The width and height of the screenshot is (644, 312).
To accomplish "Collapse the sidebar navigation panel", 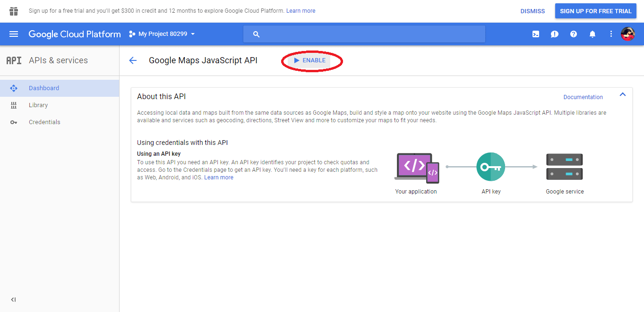I will [x=13, y=300].
